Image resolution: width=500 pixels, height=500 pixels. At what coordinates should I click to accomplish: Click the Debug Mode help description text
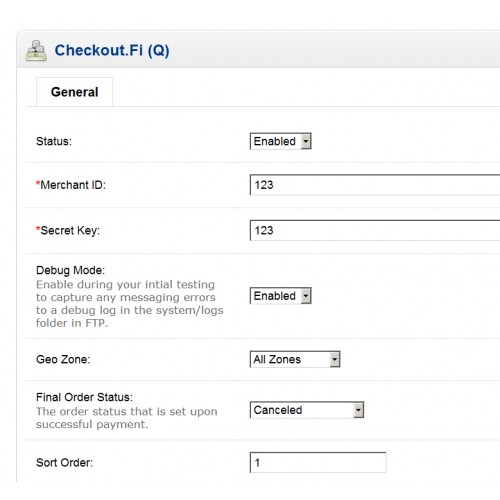[130, 304]
